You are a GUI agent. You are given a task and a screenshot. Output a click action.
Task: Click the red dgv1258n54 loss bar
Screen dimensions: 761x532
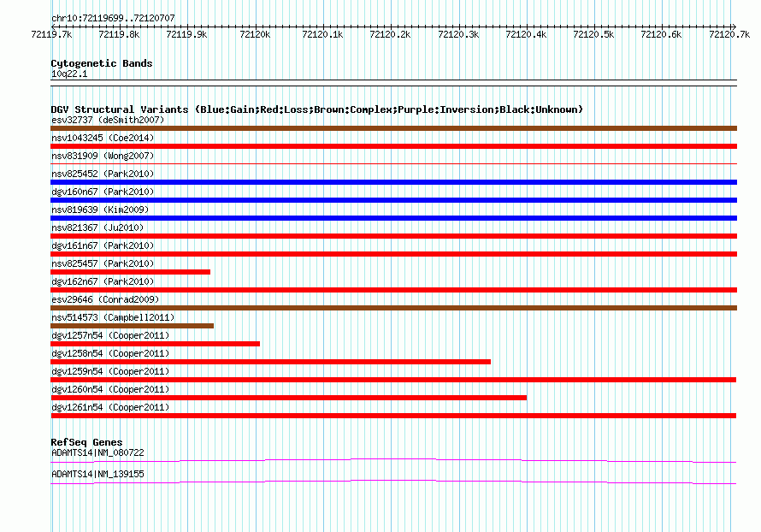point(271,362)
